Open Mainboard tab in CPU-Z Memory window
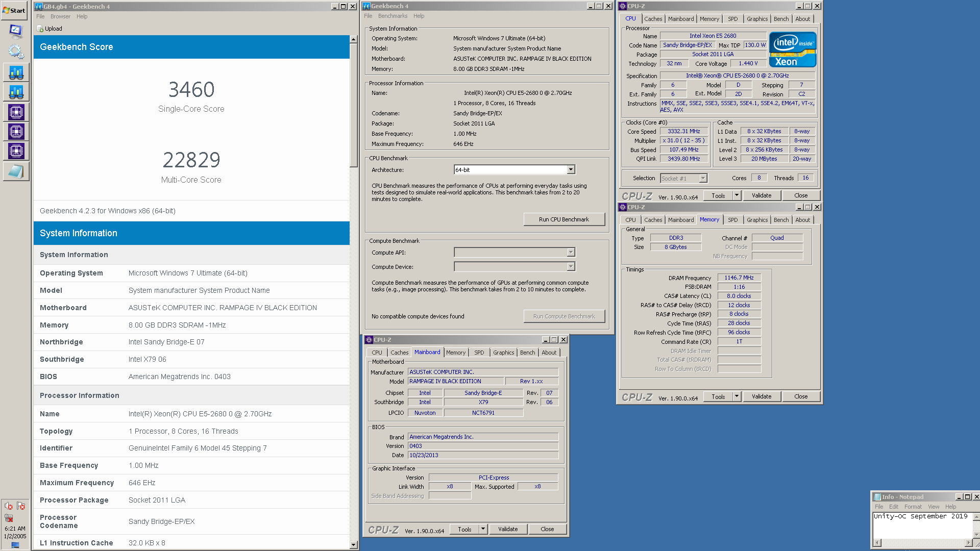The image size is (980, 551). 681,220
